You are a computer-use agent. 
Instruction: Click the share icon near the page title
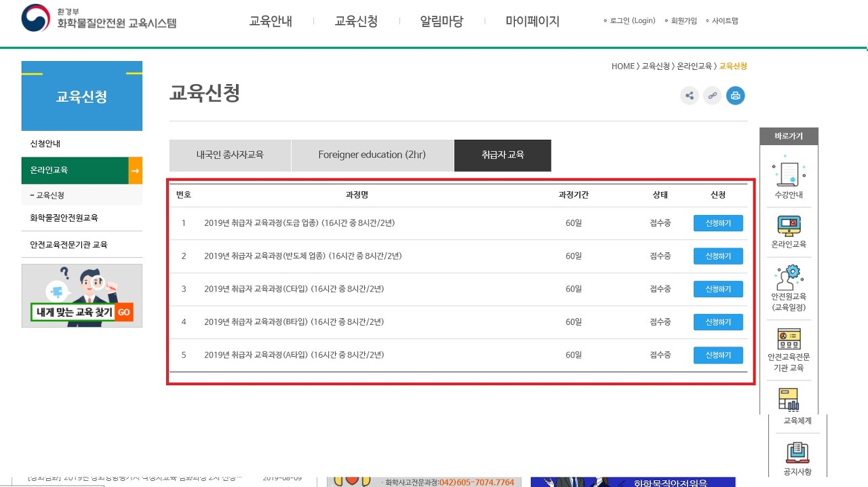click(689, 96)
